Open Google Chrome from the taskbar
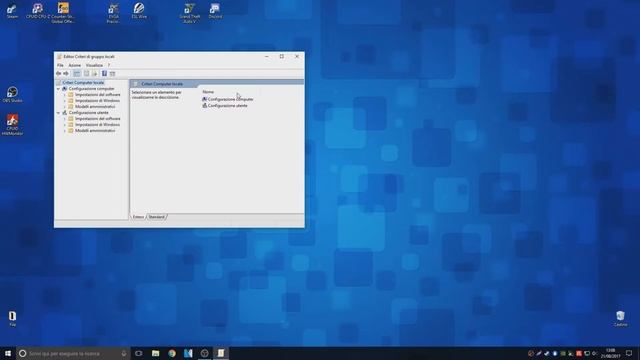Screen dimensions: 640x360 (172, 353)
